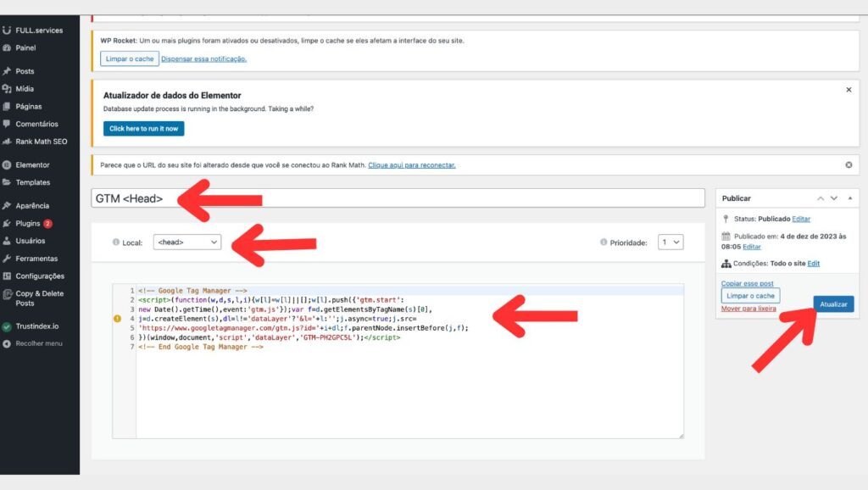Click the Plugins plug icon
This screenshot has height=490, width=868.
pos(7,223)
